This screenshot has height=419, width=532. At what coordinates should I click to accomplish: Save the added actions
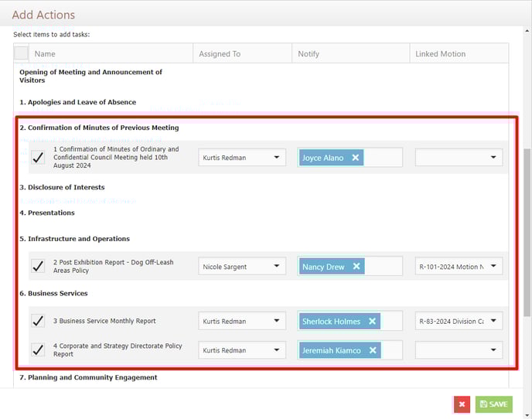(x=493, y=404)
